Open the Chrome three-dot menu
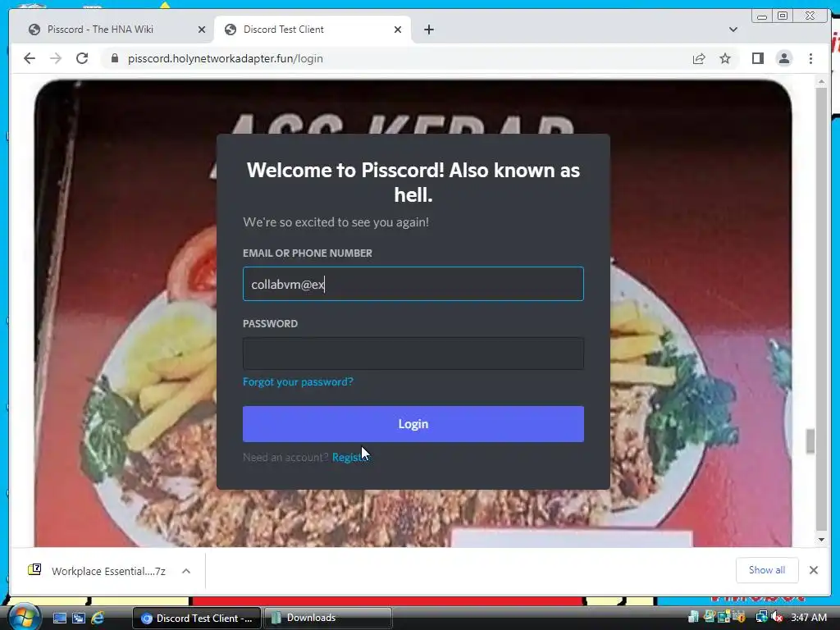 click(x=810, y=58)
